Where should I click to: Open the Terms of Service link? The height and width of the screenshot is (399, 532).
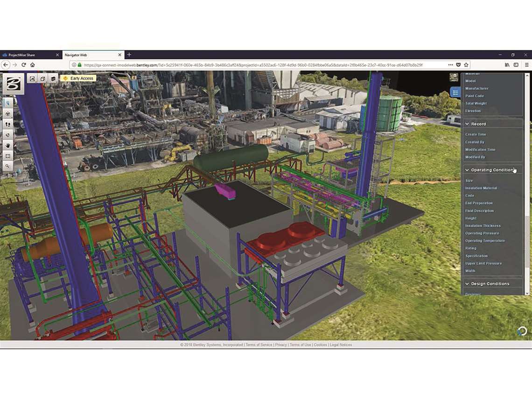click(259, 345)
